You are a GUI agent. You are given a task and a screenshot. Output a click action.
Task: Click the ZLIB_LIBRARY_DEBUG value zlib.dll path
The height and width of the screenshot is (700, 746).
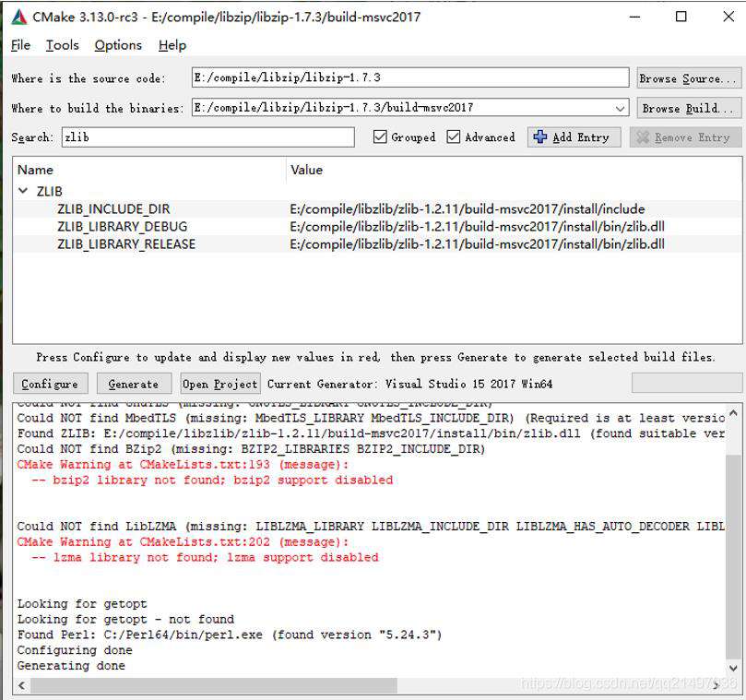477,227
